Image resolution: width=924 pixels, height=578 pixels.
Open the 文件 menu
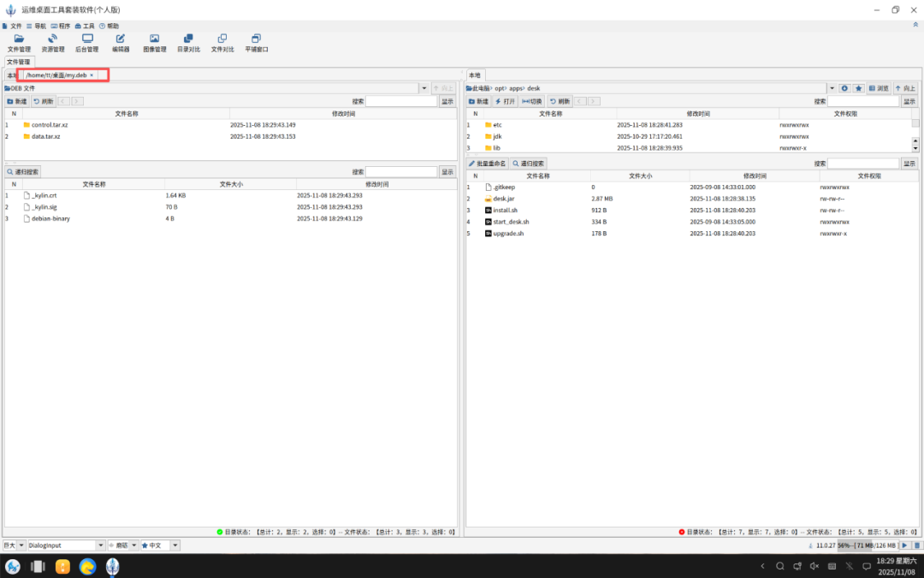point(12,26)
